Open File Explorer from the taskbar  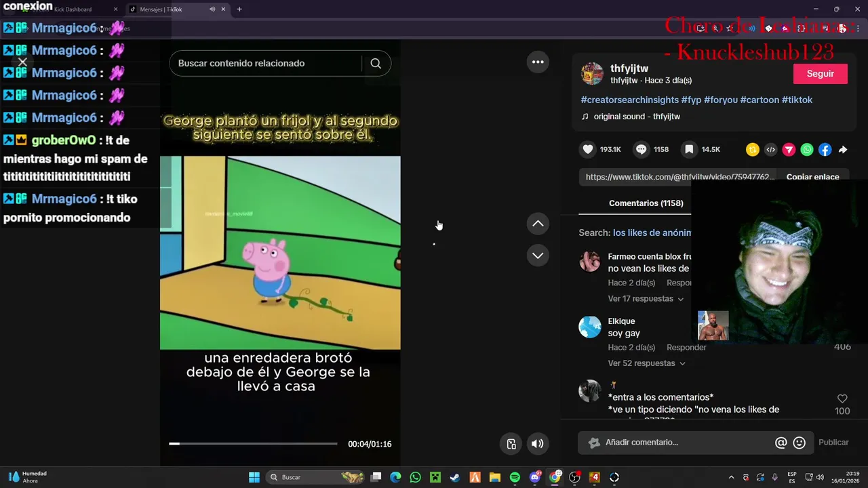(x=494, y=477)
